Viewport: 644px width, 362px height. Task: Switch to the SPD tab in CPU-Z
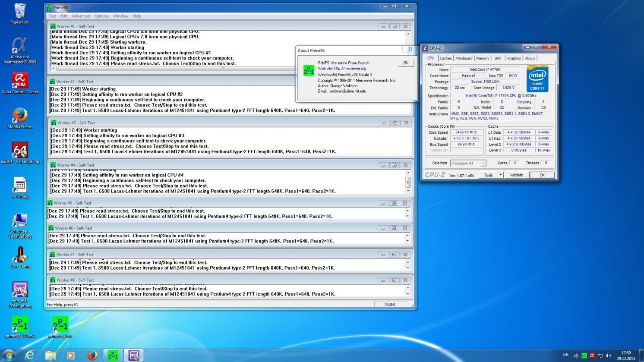[498, 58]
